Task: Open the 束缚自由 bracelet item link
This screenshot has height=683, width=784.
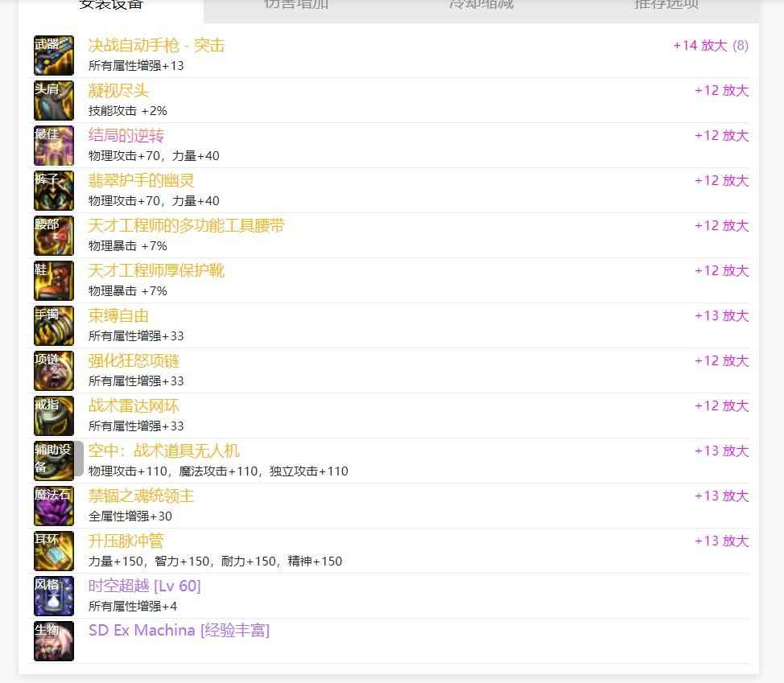Action: [x=118, y=316]
